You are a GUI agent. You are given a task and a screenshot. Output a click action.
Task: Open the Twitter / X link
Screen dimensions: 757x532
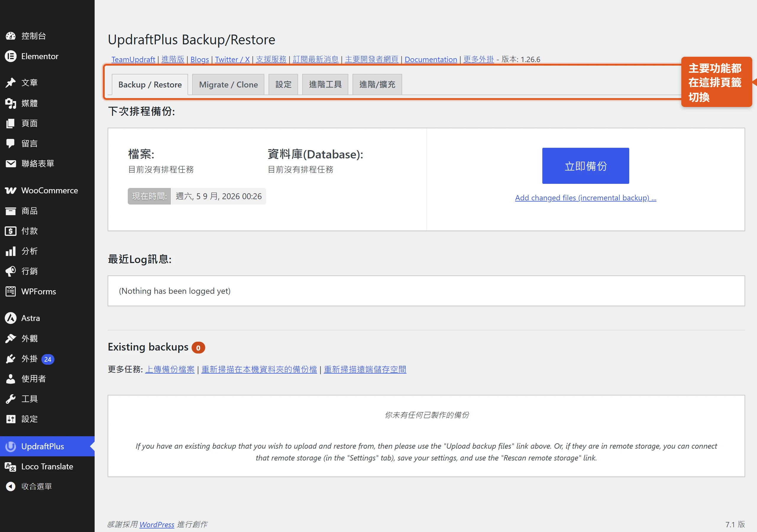coord(232,59)
